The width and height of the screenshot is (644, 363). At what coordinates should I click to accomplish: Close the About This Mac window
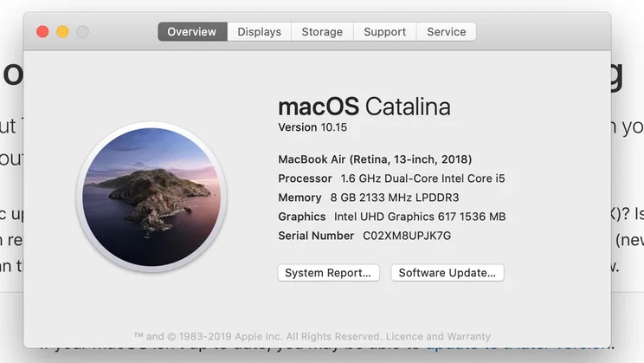(x=42, y=32)
